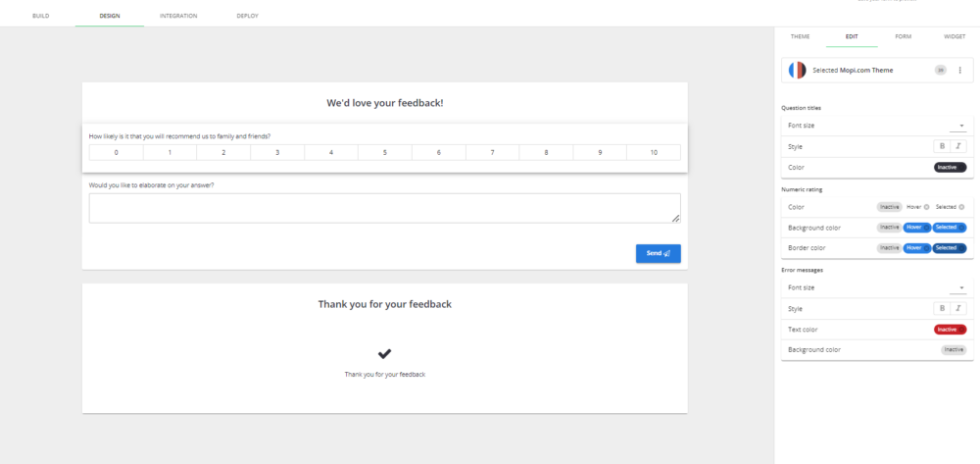Select rating 8 in the form

tap(546, 153)
